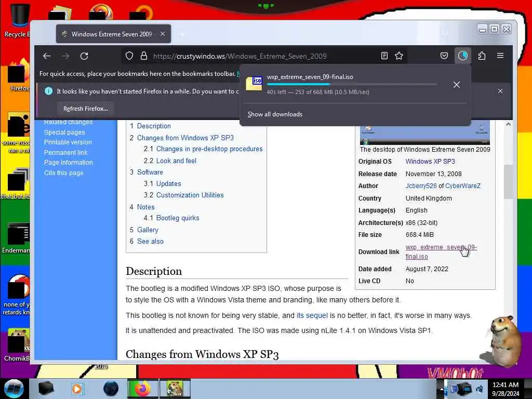Click the Firefox taskbar button
Screen dimensions: 532x399
(x=143, y=389)
